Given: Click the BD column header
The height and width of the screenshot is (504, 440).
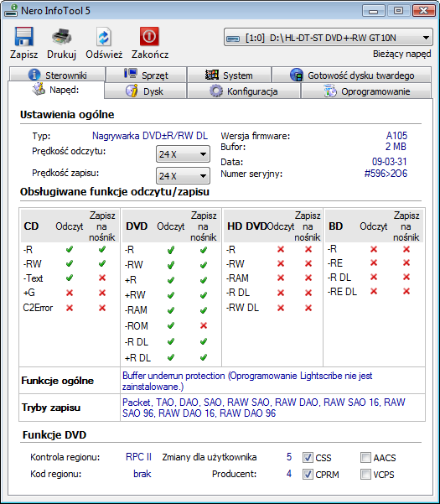Looking at the screenshot, I should (335, 226).
